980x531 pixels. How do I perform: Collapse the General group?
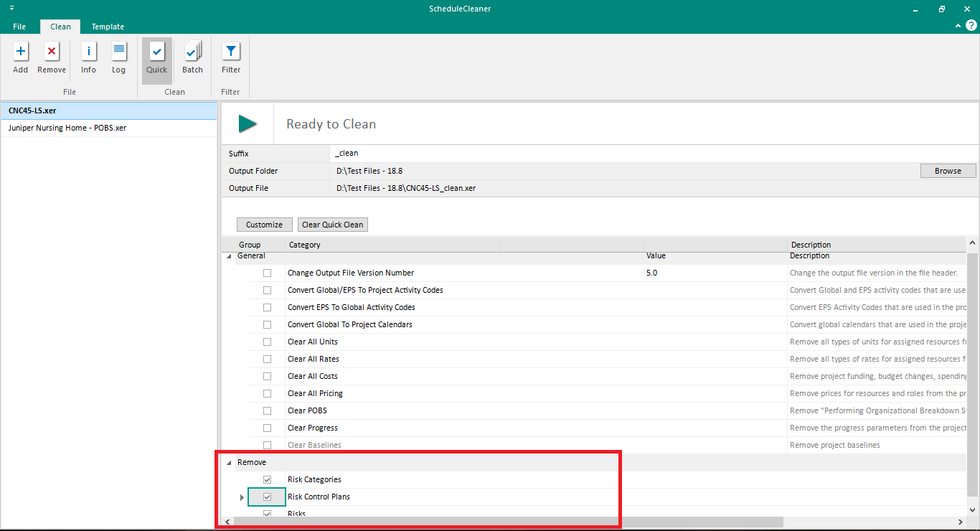coord(229,256)
